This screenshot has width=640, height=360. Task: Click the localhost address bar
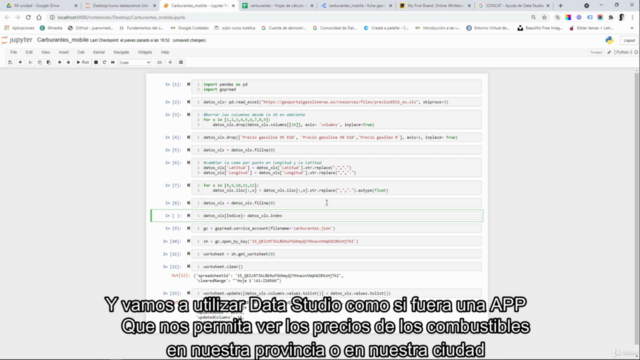point(286,18)
